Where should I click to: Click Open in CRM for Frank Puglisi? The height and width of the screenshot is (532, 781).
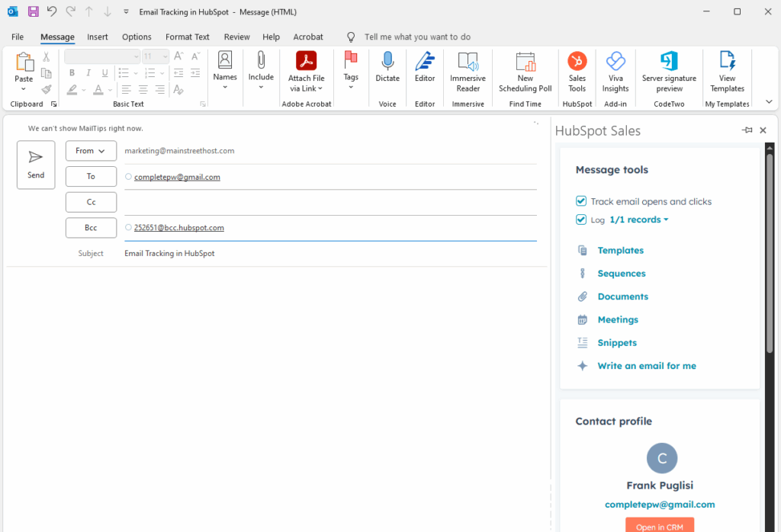point(659,525)
